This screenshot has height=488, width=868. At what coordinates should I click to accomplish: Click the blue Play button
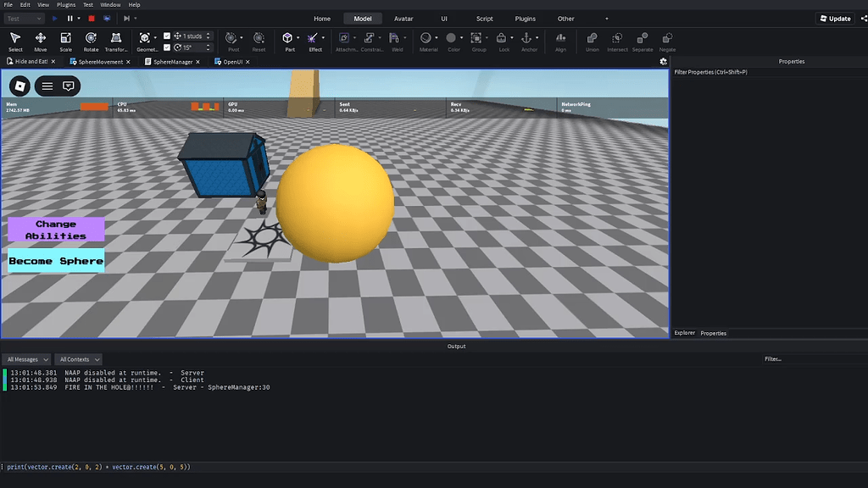[x=54, y=19]
